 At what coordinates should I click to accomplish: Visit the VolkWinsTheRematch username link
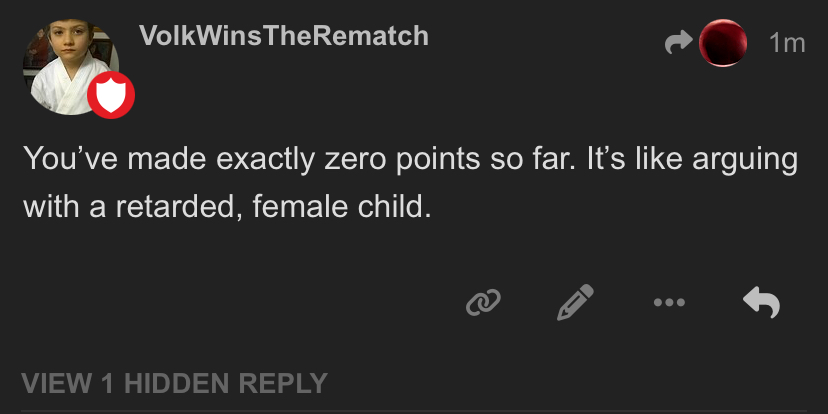pyautogui.click(x=285, y=36)
